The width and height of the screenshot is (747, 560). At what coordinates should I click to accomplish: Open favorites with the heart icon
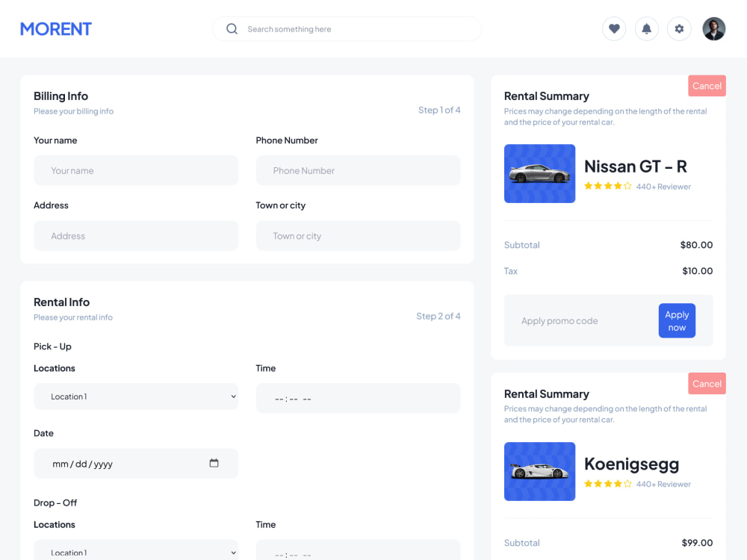[614, 29]
